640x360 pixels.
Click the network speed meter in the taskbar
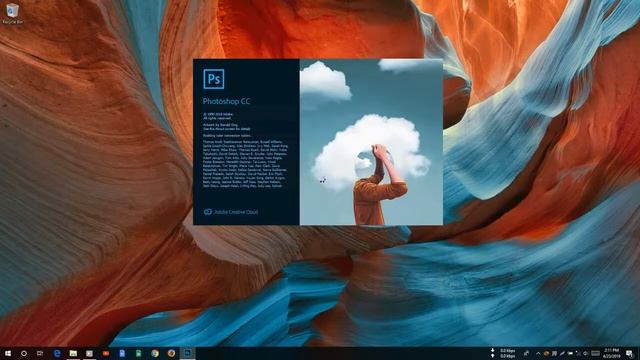503,353
